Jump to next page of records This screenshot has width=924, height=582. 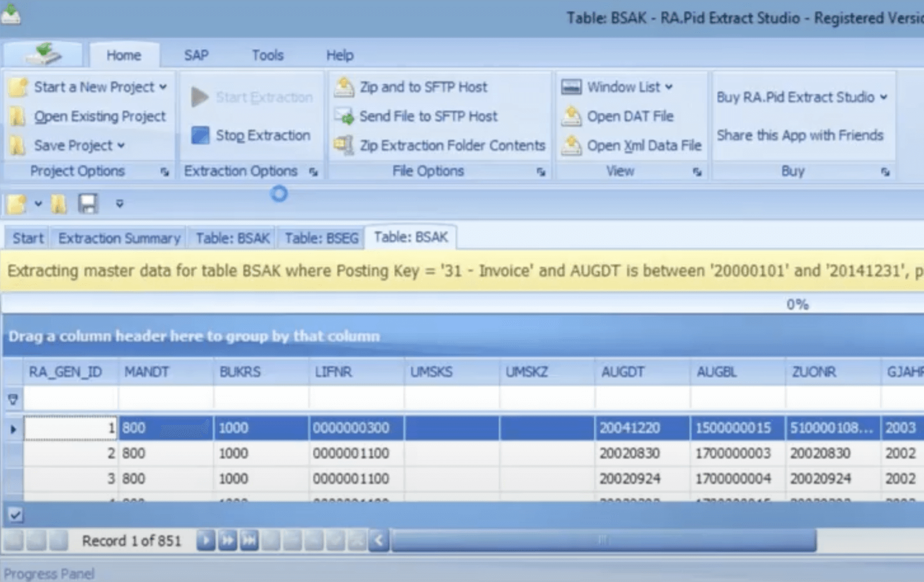pos(227,541)
